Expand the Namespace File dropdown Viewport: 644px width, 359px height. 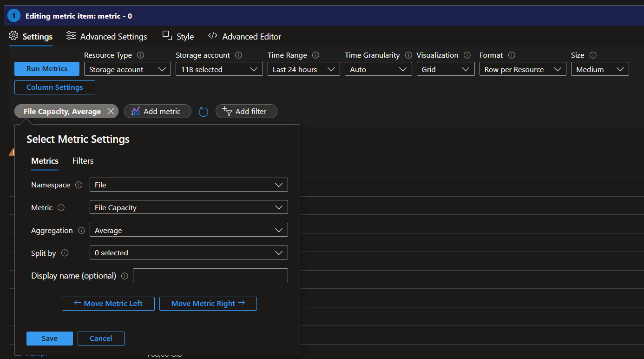189,185
